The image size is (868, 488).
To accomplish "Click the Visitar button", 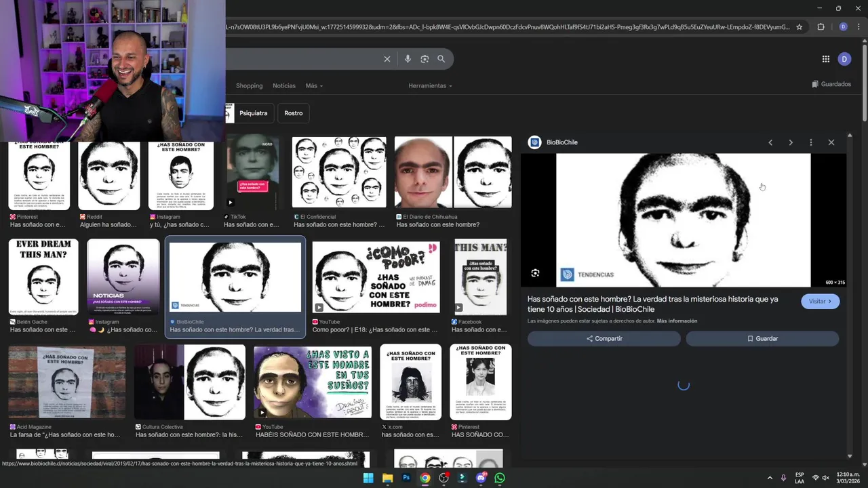I will (x=820, y=302).
